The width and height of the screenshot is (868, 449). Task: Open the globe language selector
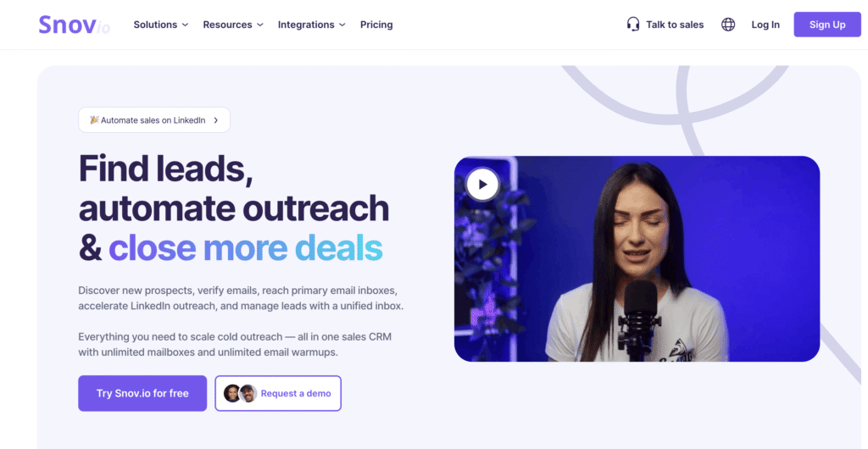[728, 25]
